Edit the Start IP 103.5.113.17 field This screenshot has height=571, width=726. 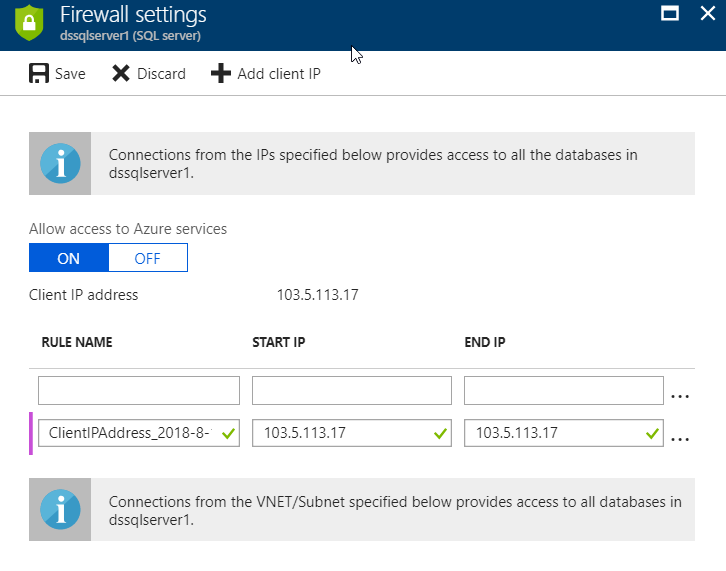click(352, 433)
